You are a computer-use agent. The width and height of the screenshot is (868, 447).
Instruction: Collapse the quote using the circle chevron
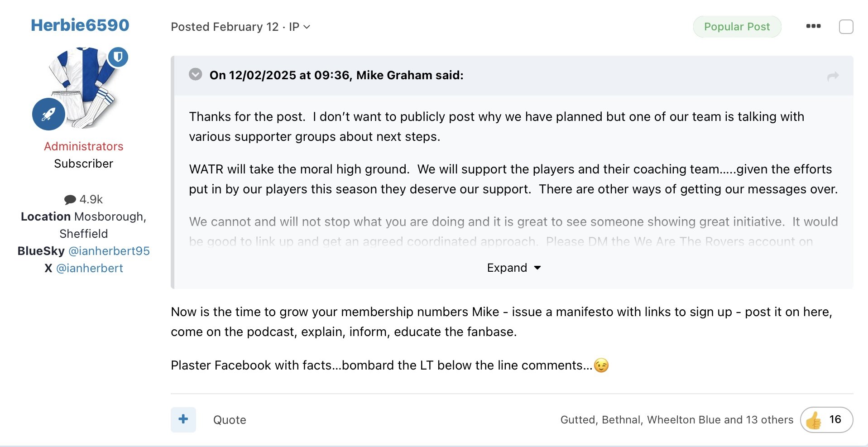click(196, 74)
